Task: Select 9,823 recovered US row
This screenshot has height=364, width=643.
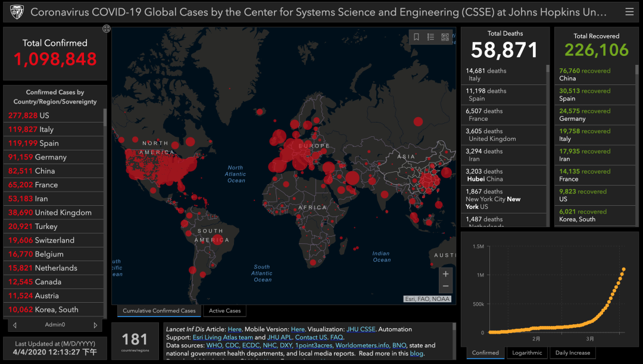Action: coord(595,195)
